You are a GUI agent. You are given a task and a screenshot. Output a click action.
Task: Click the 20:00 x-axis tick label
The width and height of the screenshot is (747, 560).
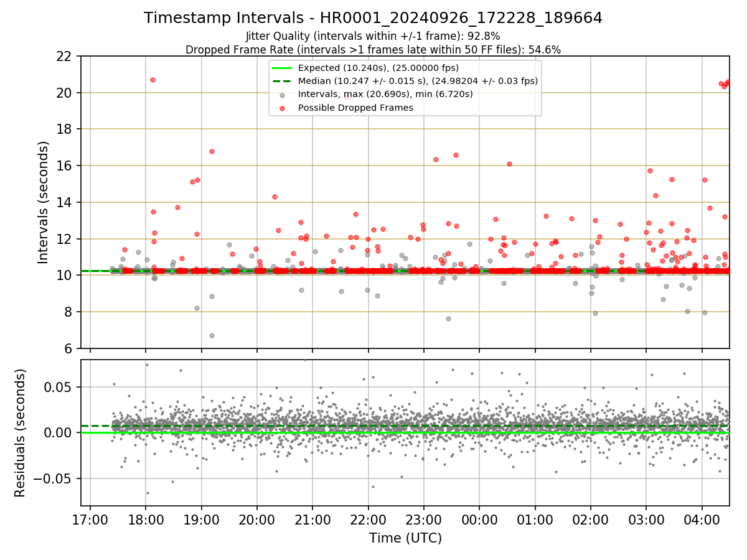point(257,519)
